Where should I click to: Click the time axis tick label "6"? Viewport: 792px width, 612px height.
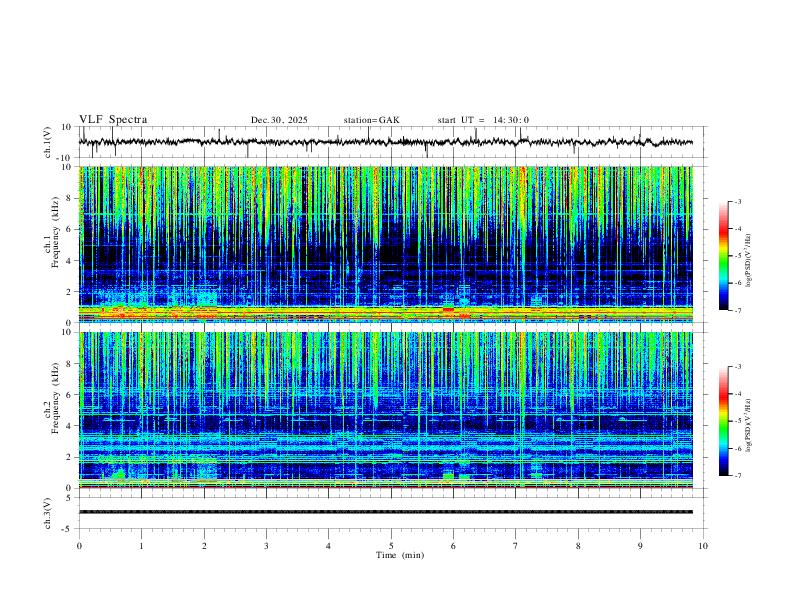[x=454, y=546]
